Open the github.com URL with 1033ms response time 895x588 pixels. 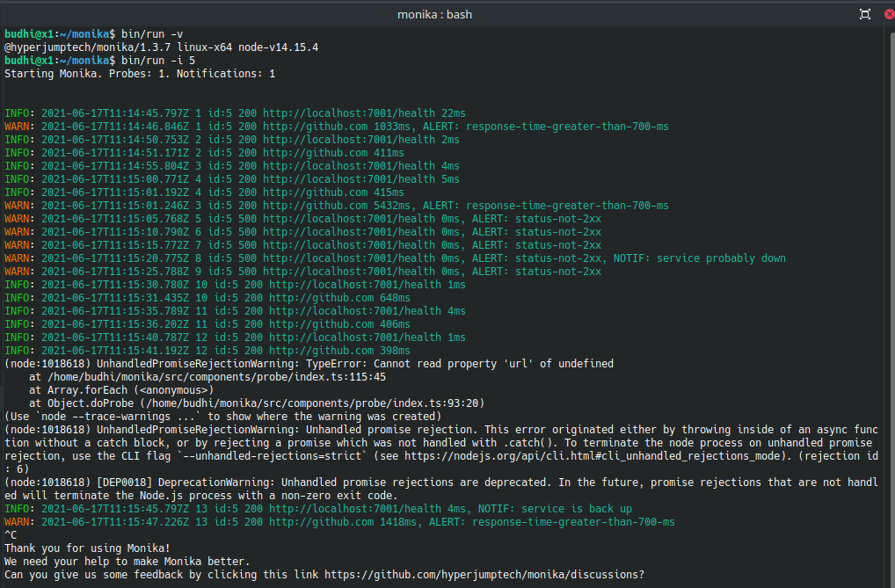316,126
